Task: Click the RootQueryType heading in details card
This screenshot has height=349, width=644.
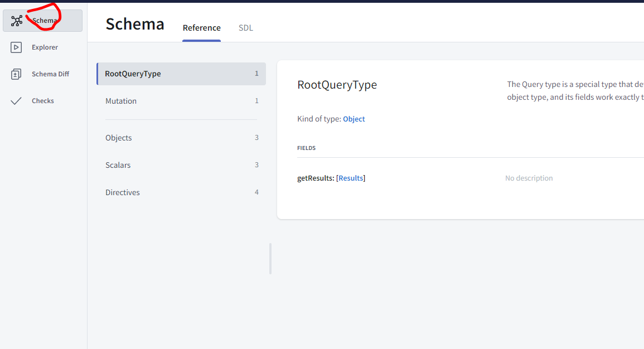Action: tap(337, 85)
